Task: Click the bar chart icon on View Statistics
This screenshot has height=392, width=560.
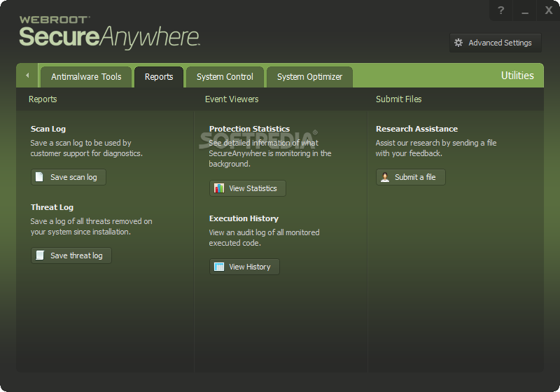Action: 219,188
